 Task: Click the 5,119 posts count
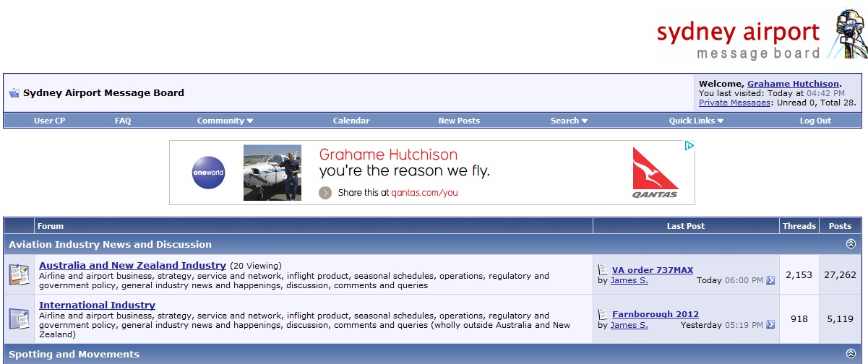tap(841, 318)
